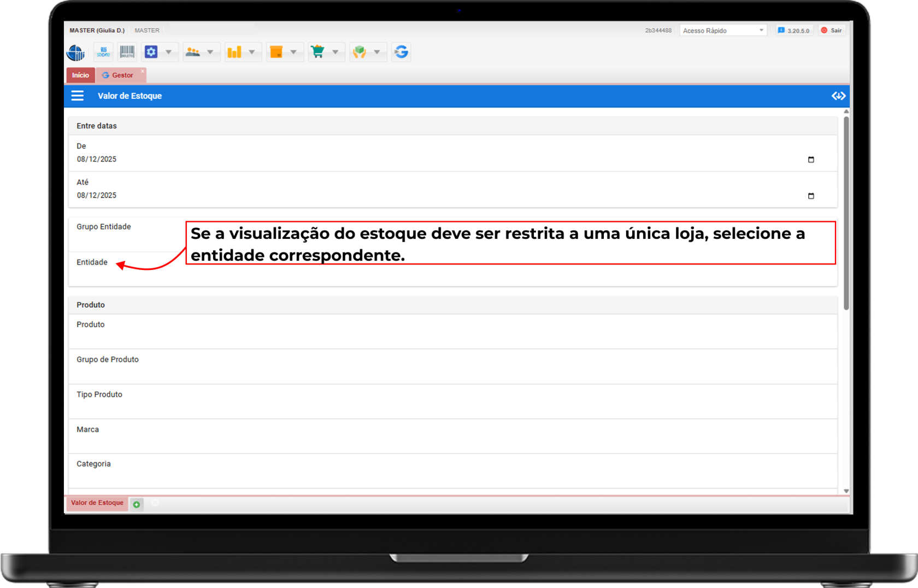Expand the Acesso Rápido dropdown

coord(722,31)
